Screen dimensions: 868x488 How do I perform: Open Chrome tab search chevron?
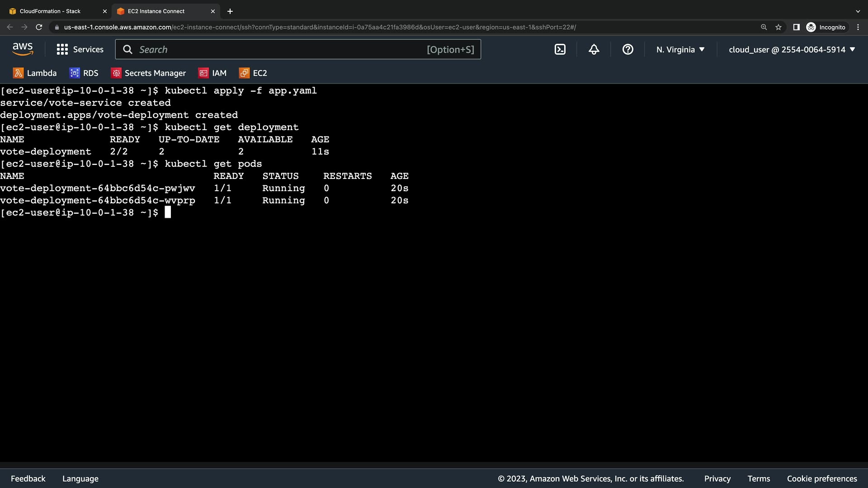[858, 11]
